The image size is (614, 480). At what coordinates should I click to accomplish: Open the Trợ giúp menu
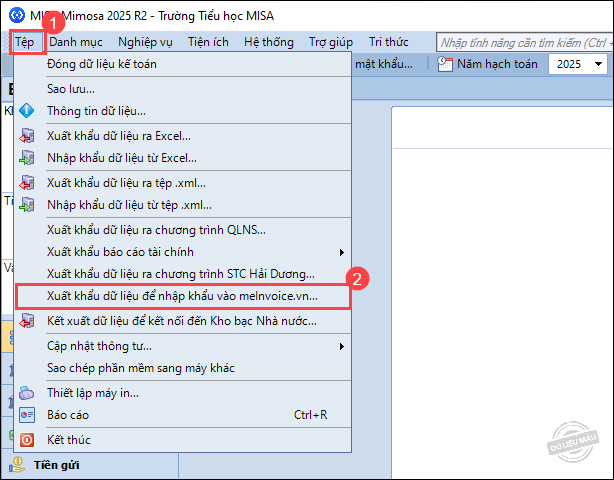[x=331, y=42]
